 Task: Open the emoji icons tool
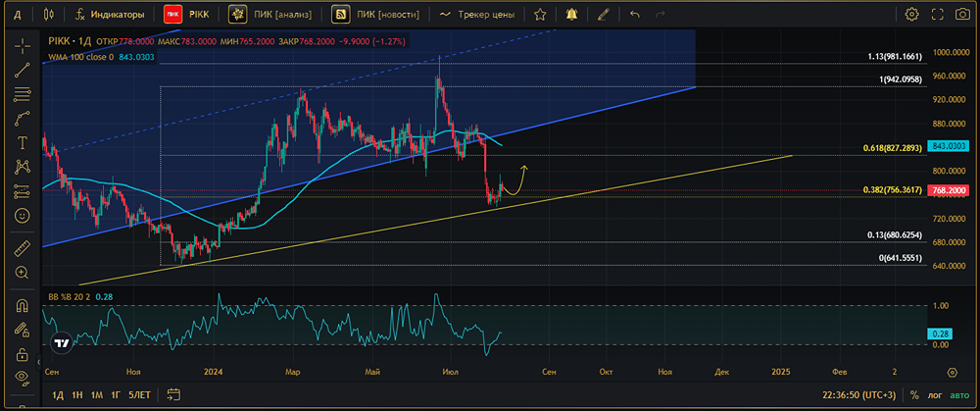tap(23, 215)
